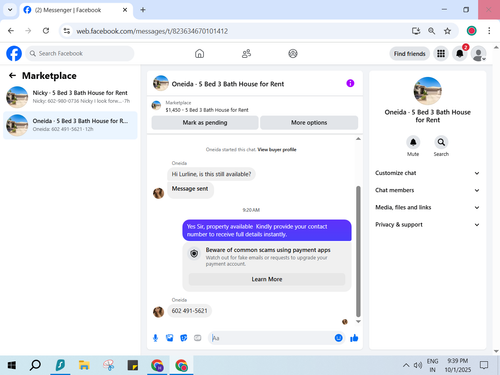Screen dimensions: 500x375
Task: Click the Marketplace back arrow
Action: [12, 76]
